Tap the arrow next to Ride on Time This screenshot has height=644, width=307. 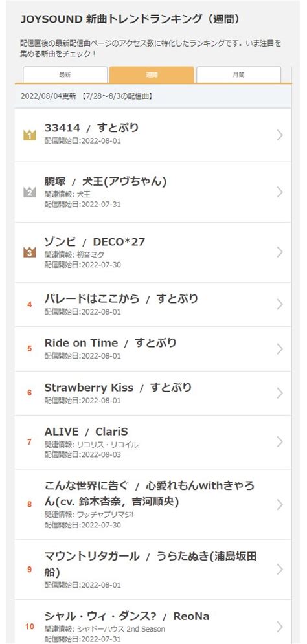(x=280, y=349)
